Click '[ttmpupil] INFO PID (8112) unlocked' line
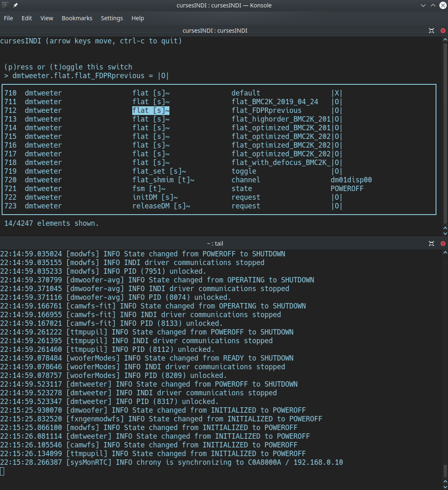 [x=107, y=349]
